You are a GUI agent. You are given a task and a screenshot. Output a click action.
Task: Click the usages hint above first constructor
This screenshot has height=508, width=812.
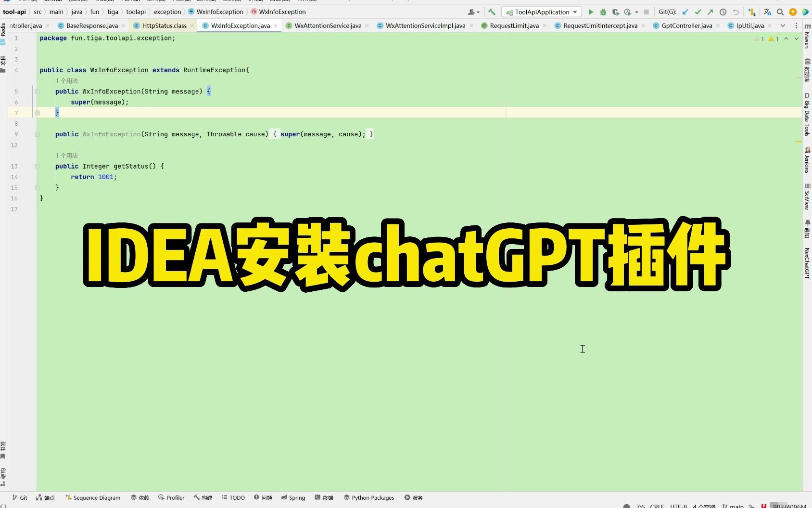tap(66, 81)
